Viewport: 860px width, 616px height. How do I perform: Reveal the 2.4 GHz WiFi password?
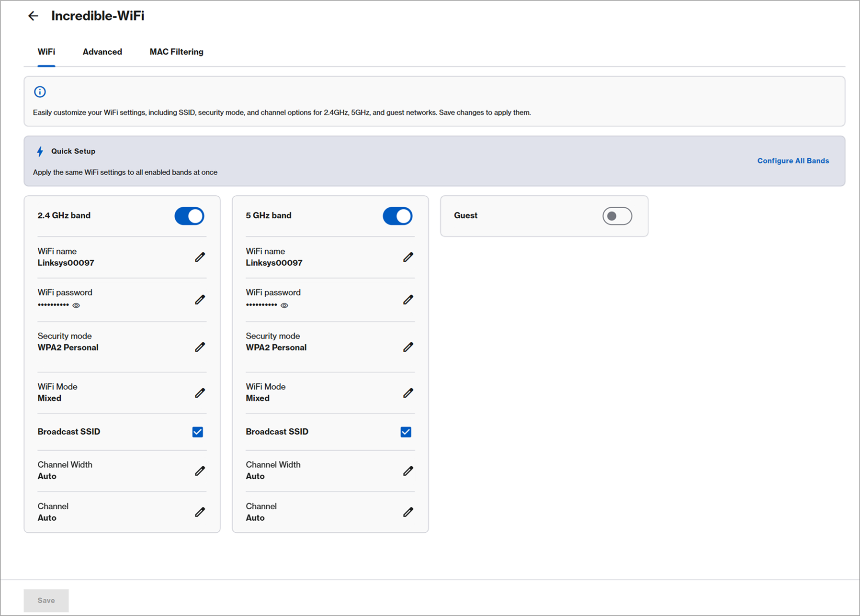(76, 305)
